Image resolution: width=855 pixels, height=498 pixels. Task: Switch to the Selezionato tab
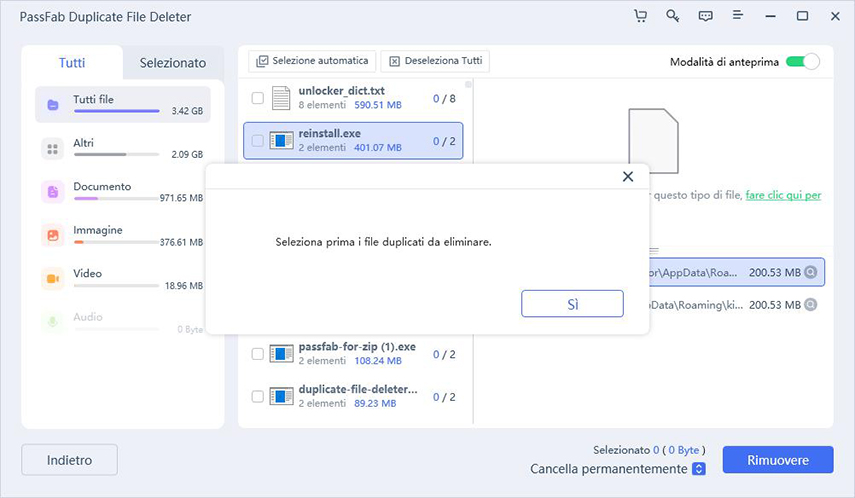pyautogui.click(x=172, y=62)
